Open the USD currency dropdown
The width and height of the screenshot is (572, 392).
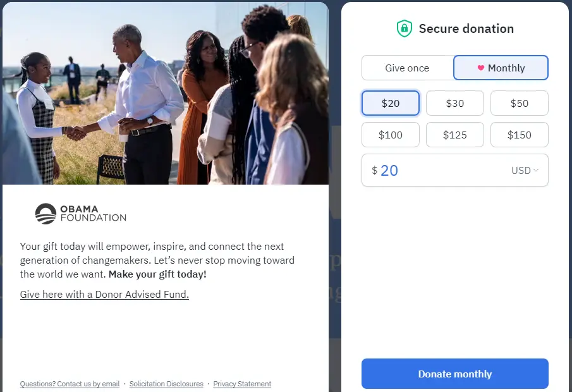[x=525, y=171]
